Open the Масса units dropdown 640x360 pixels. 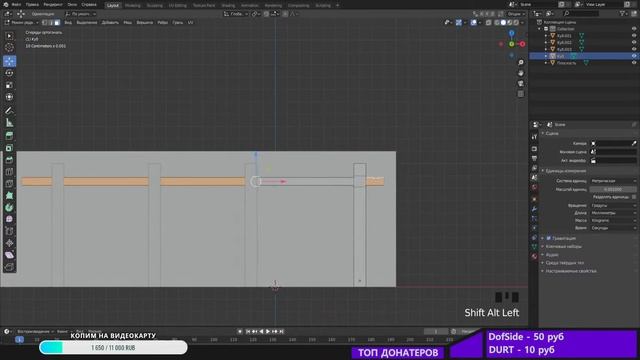(613, 220)
